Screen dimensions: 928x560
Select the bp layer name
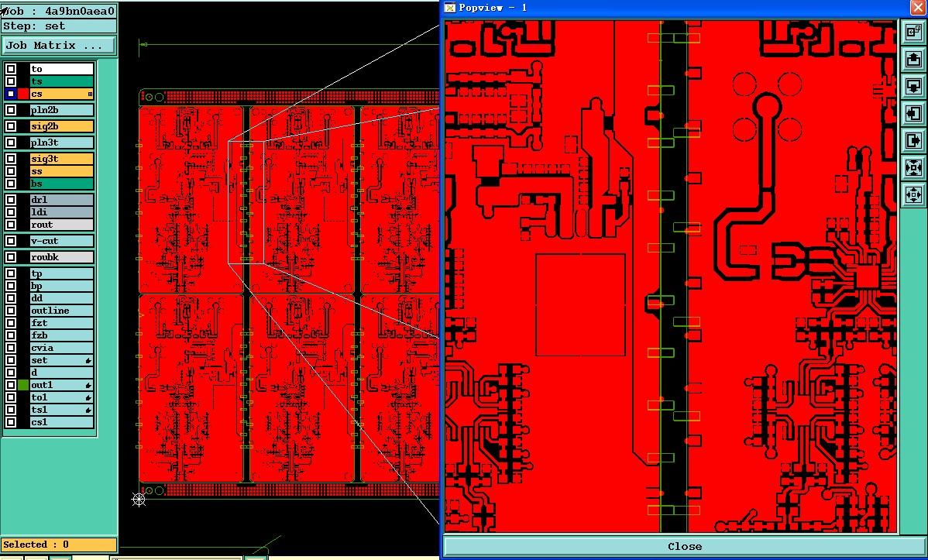tap(61, 287)
